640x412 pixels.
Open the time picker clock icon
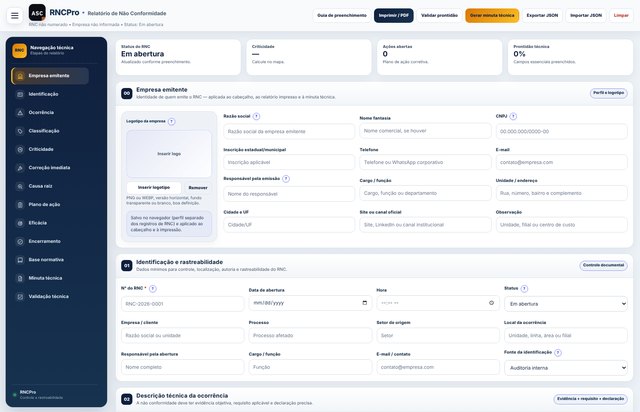(x=491, y=303)
